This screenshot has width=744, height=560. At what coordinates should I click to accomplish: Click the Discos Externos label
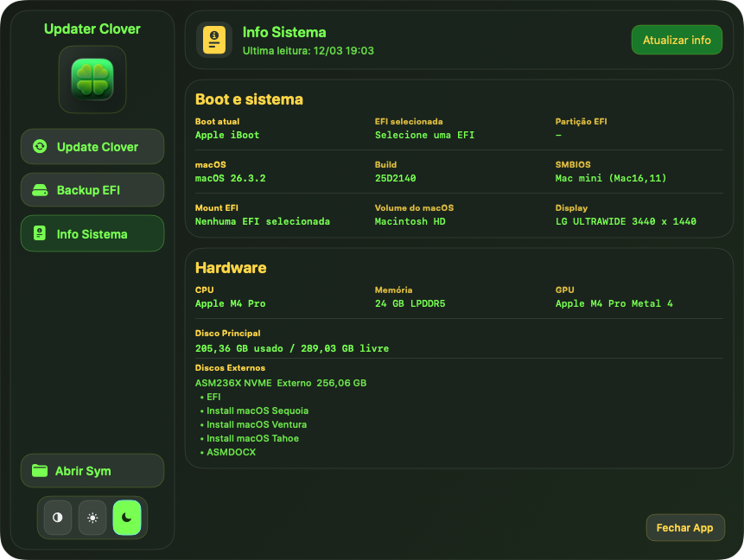tap(230, 368)
